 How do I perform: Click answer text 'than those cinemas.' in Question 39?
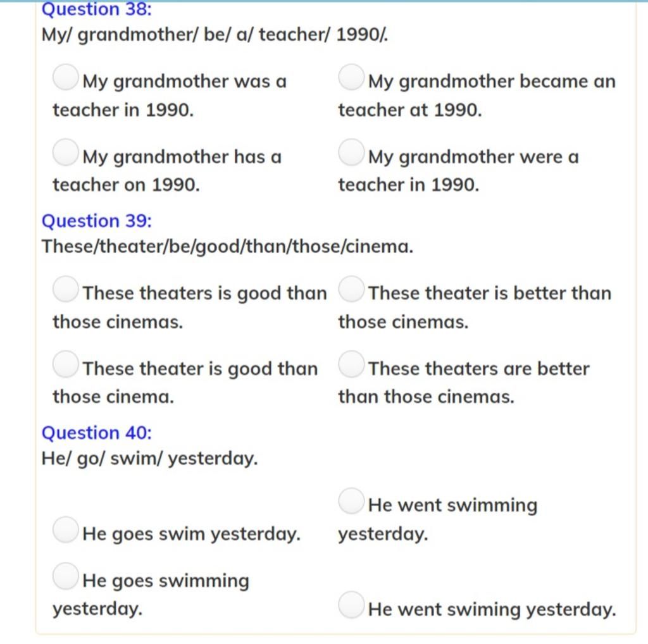point(426,397)
